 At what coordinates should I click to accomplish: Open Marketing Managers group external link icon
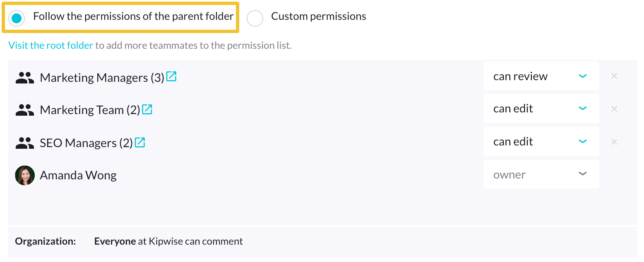click(x=171, y=76)
